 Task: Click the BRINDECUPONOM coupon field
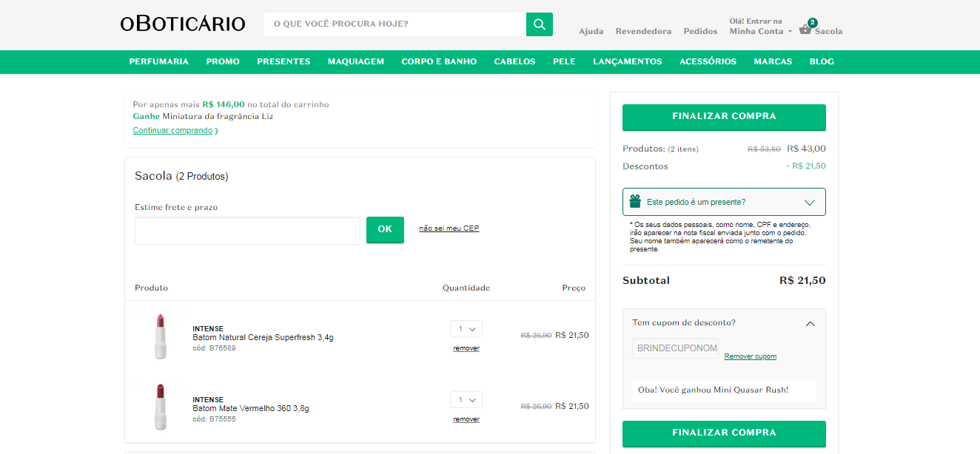tap(675, 348)
